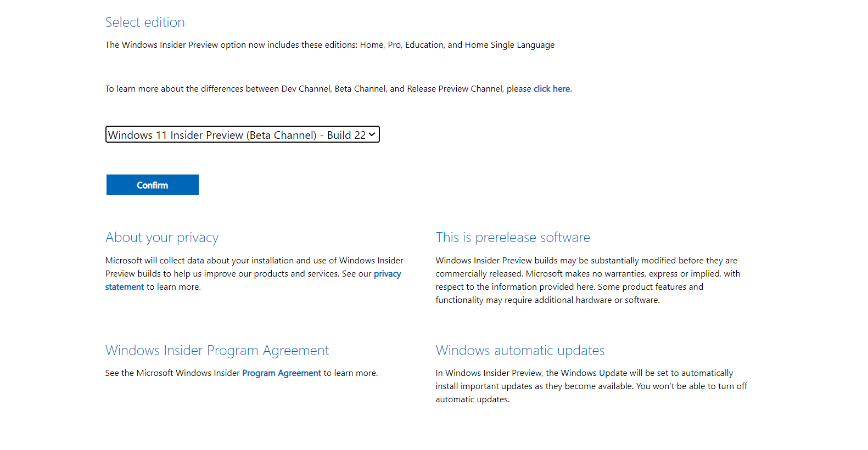Click the 'This is prerelease software' heading
Image resolution: width=868 pixels, height=450 pixels.
(513, 238)
